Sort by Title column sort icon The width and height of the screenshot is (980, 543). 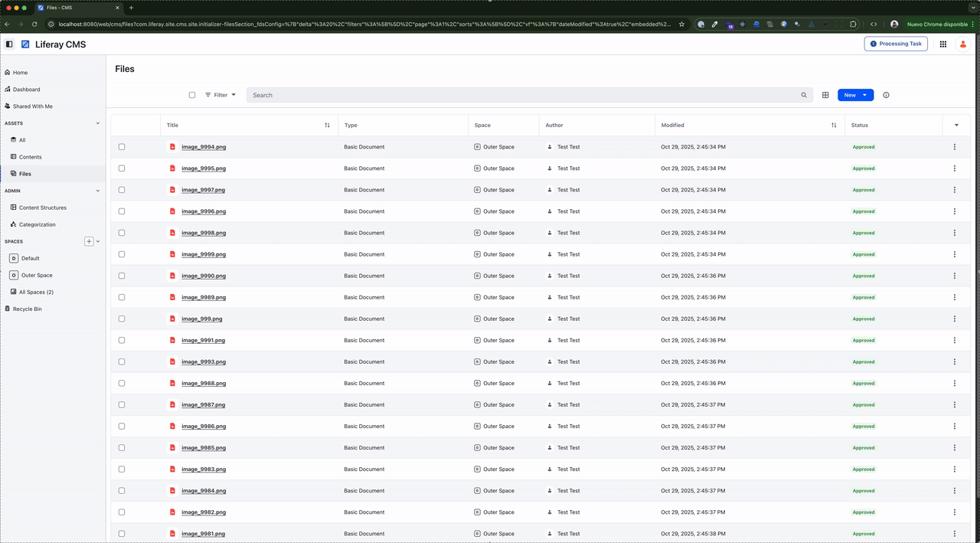(327, 125)
